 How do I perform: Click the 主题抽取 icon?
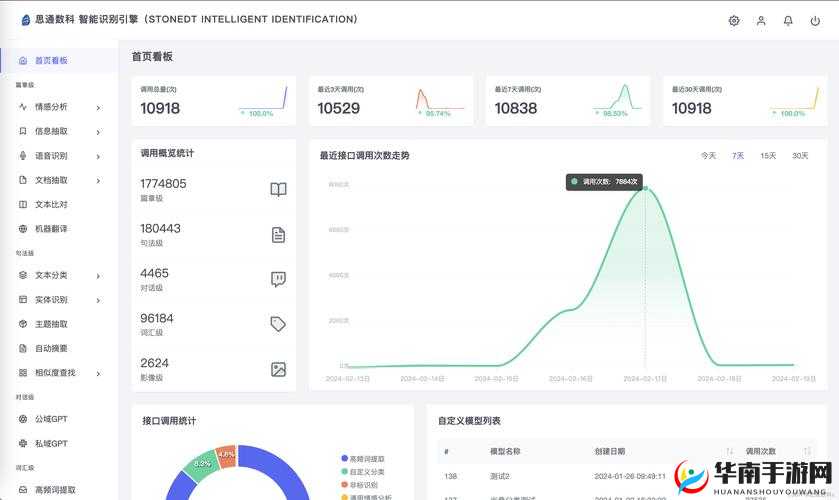click(x=22, y=324)
